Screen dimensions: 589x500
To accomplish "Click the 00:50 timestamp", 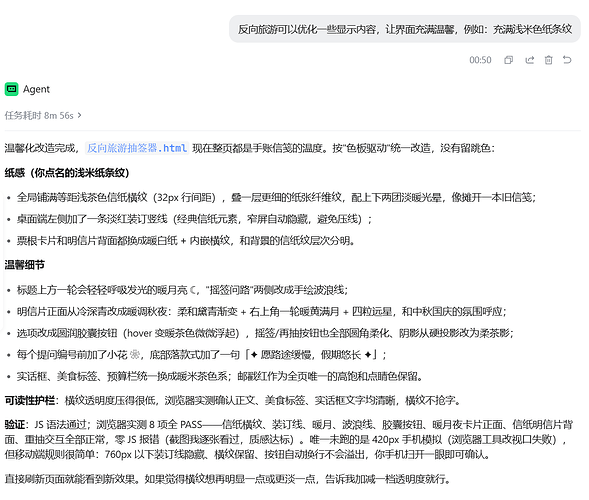I will pos(480,60).
